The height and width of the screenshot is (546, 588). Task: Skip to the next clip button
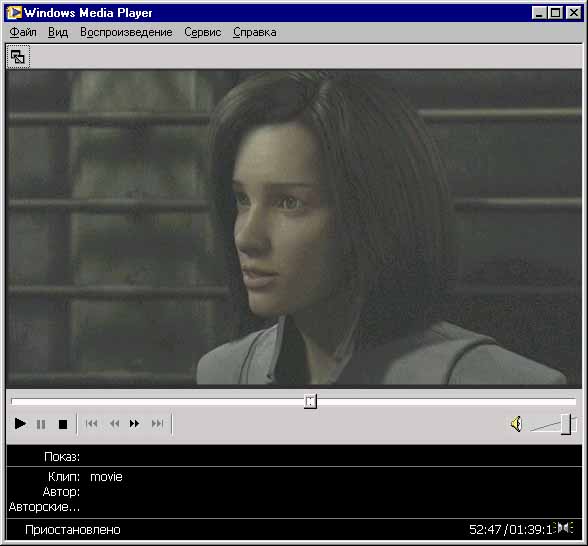point(158,424)
